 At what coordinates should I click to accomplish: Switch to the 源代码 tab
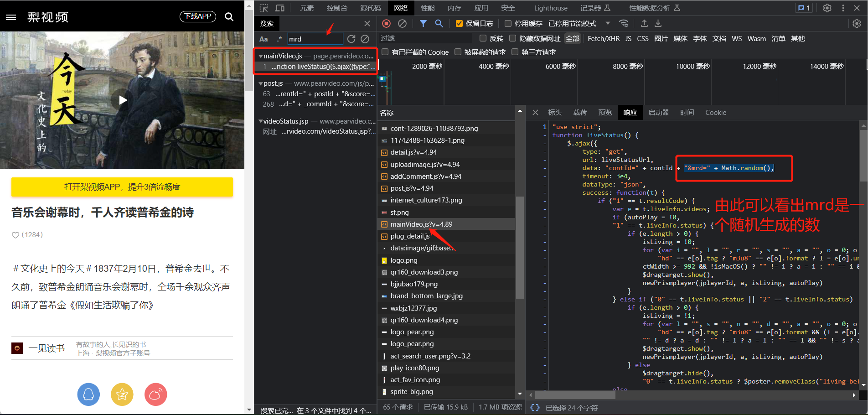(371, 8)
